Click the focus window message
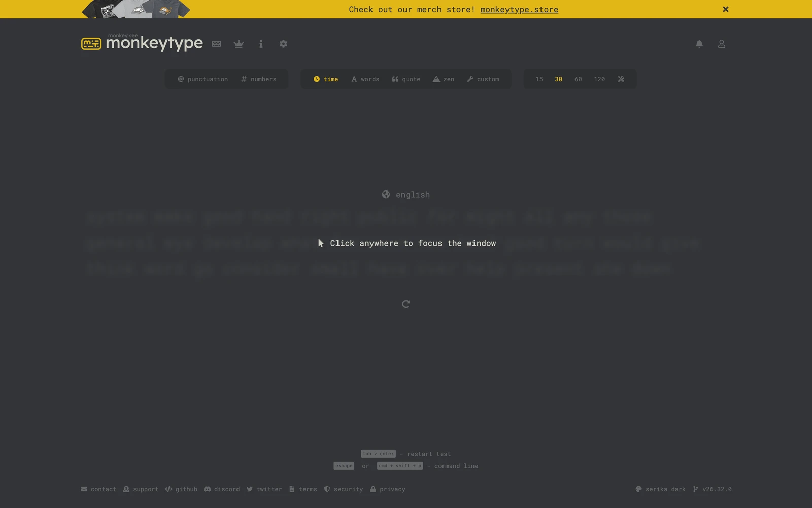The image size is (812, 508). pyautogui.click(x=407, y=243)
